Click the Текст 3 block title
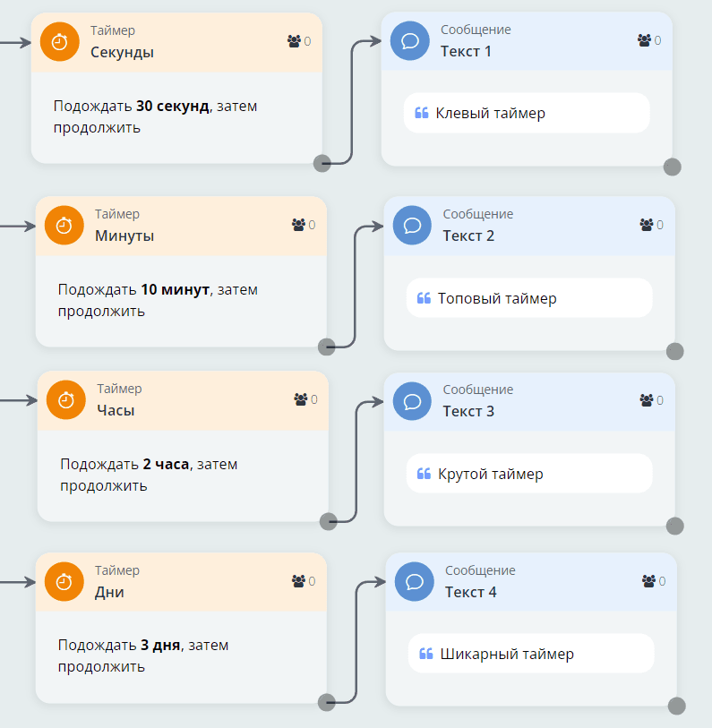 click(468, 411)
